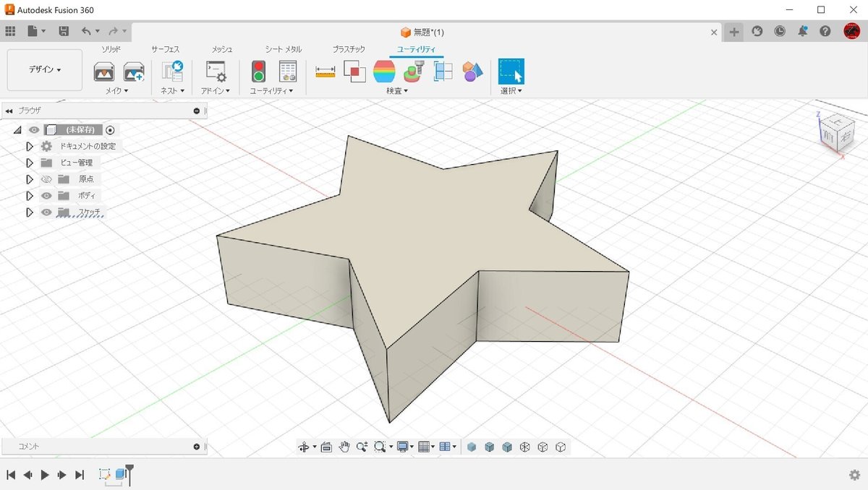The width and height of the screenshot is (868, 490).
Task: Select the extrude feature in timeline
Action: click(x=122, y=475)
